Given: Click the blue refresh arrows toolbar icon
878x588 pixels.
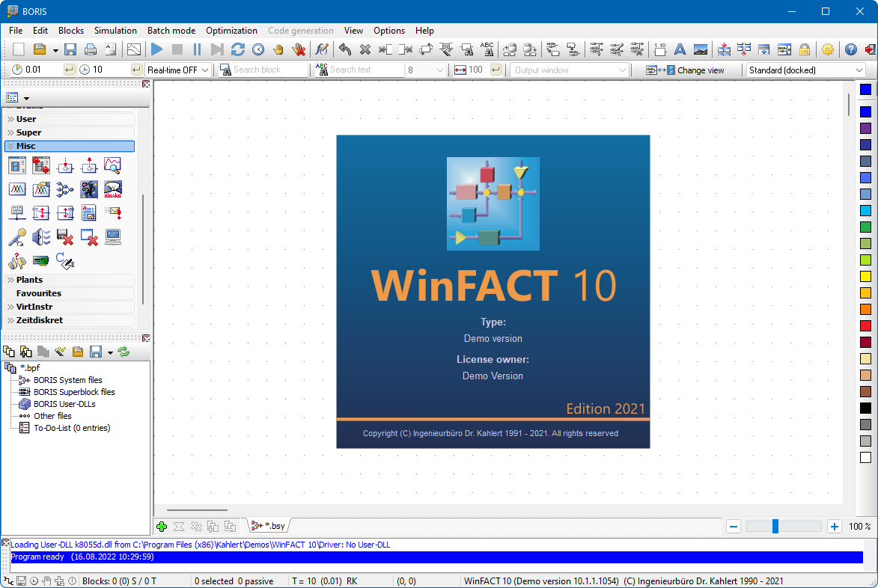Looking at the screenshot, I should coord(238,50).
